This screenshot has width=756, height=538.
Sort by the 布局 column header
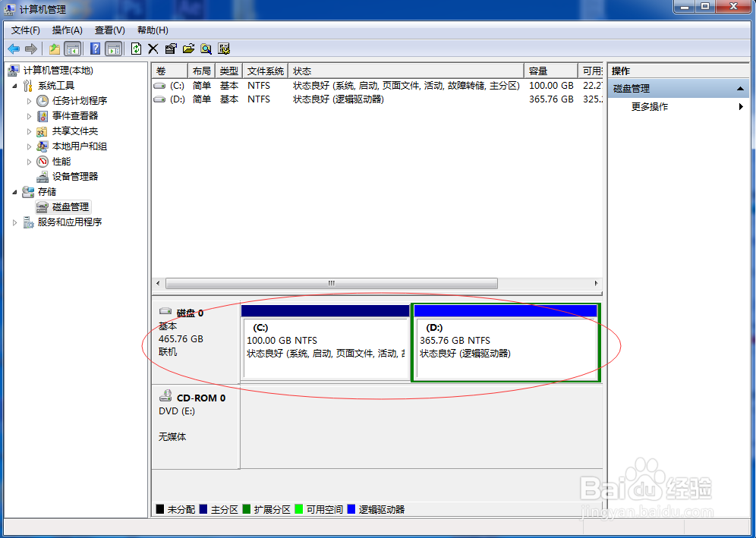[x=202, y=71]
